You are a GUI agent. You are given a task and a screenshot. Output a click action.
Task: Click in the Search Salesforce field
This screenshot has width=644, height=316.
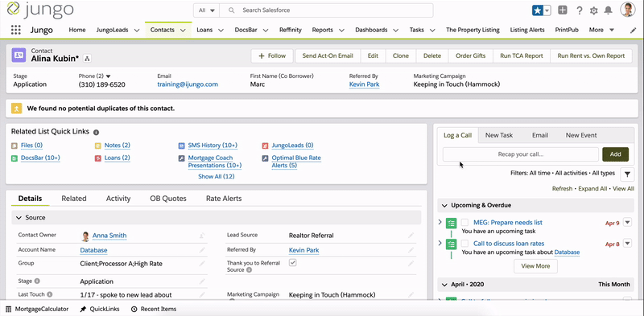coord(326,10)
